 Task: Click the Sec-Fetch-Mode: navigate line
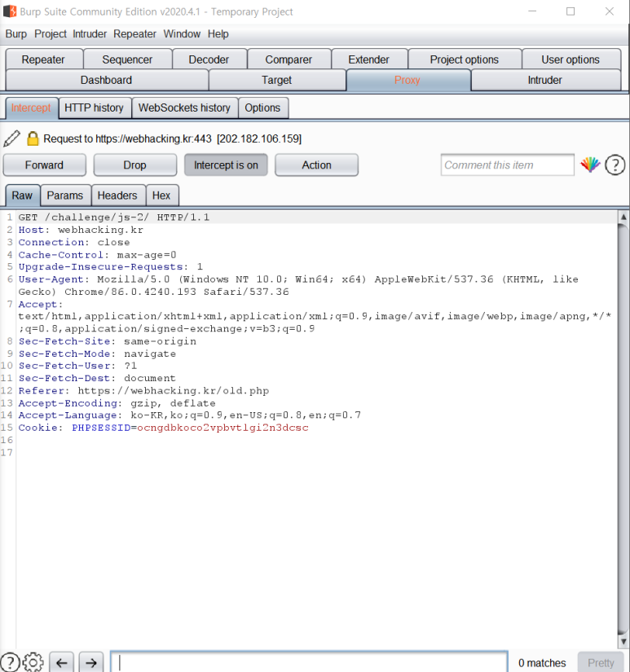tap(97, 354)
